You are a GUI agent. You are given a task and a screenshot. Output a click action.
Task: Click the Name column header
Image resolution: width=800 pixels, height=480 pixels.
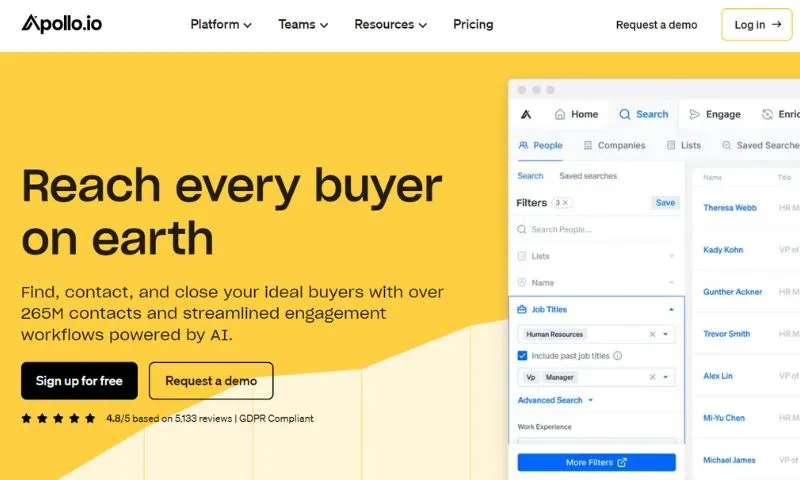[x=712, y=178]
